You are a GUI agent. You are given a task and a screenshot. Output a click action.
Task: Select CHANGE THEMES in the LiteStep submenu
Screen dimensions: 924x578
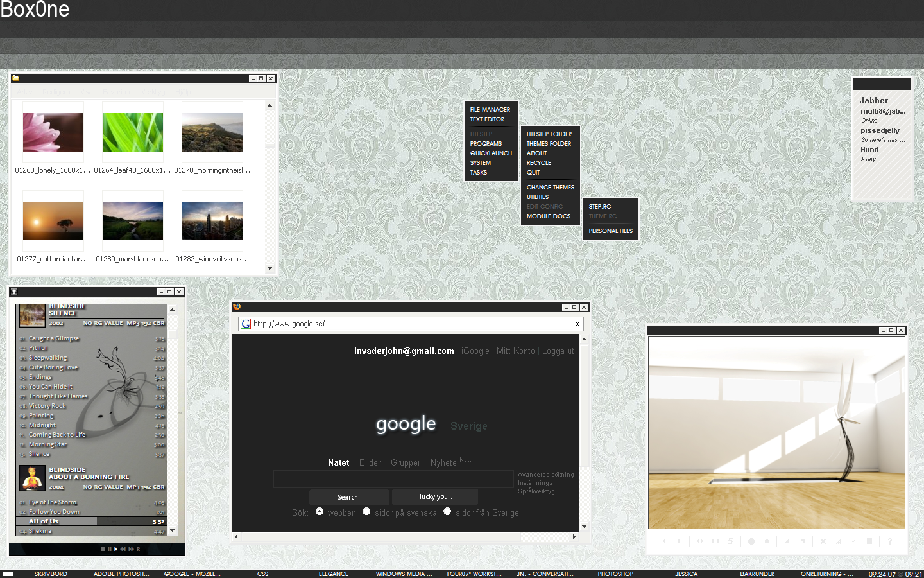(x=551, y=188)
